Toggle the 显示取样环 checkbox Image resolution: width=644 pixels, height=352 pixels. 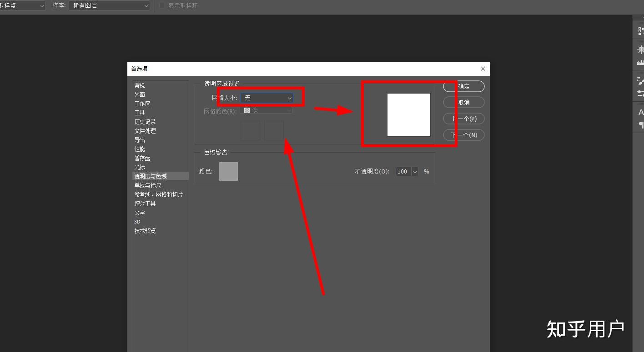pos(162,6)
